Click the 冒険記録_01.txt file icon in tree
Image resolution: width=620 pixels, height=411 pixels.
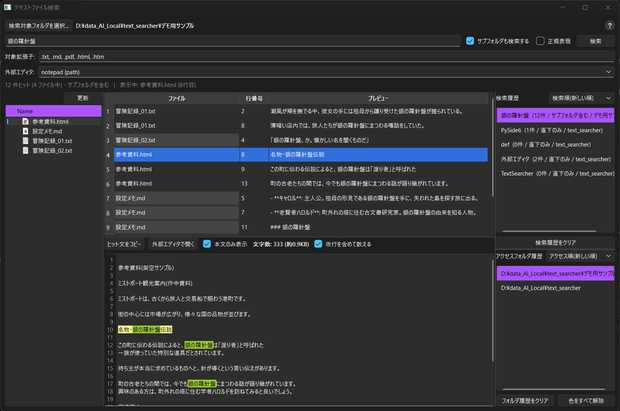point(25,140)
